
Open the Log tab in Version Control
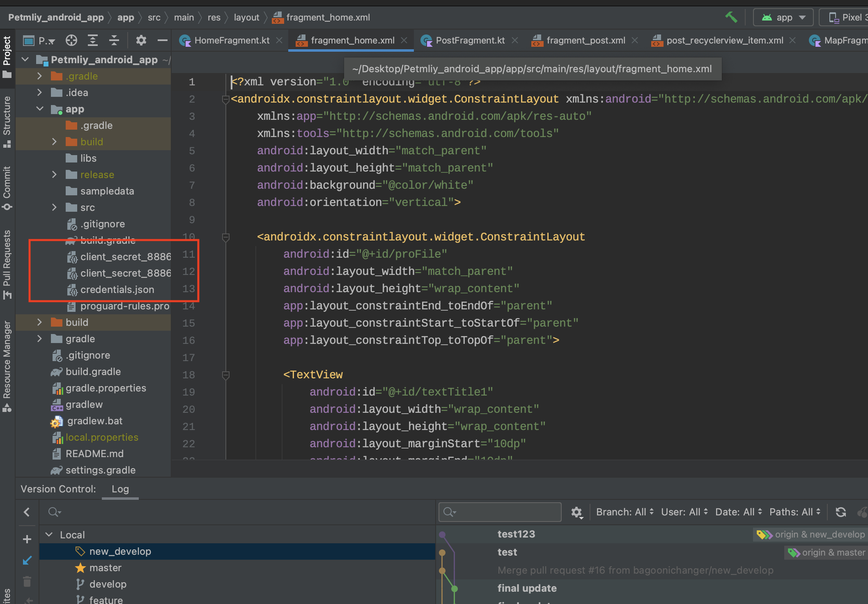pyautogui.click(x=120, y=489)
